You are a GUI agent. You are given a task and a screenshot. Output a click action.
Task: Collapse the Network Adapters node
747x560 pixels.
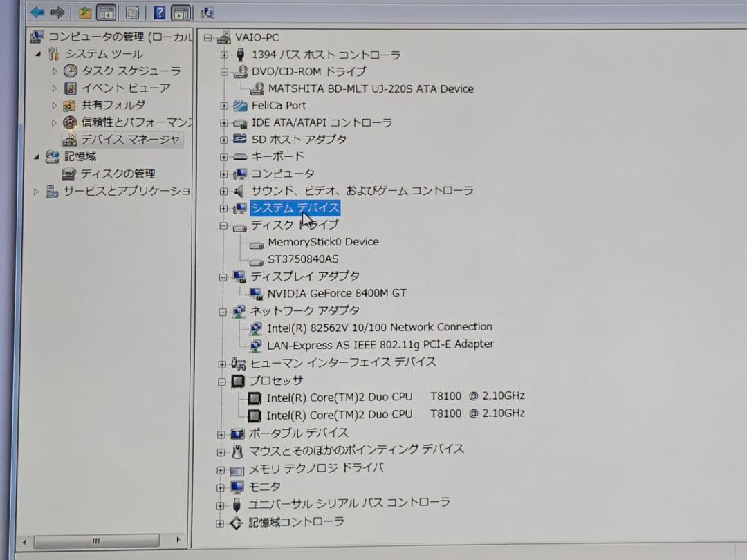223,312
